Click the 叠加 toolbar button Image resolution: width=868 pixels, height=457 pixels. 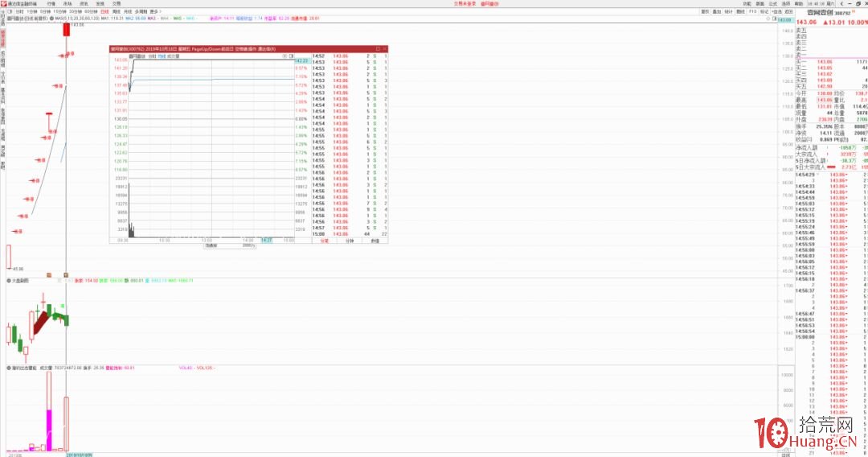(716, 11)
